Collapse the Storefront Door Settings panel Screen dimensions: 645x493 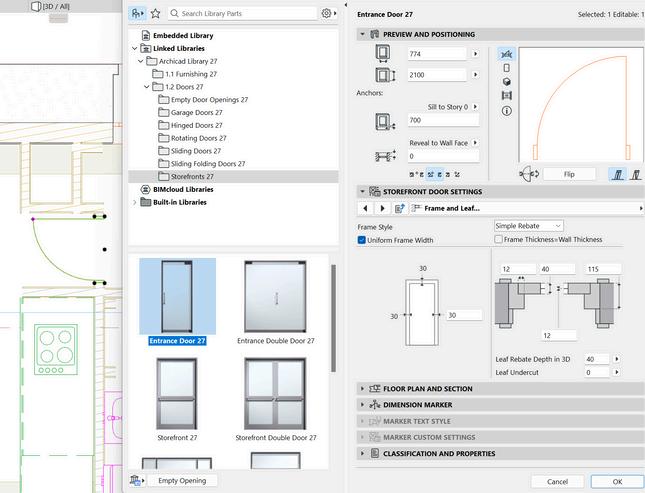point(362,191)
